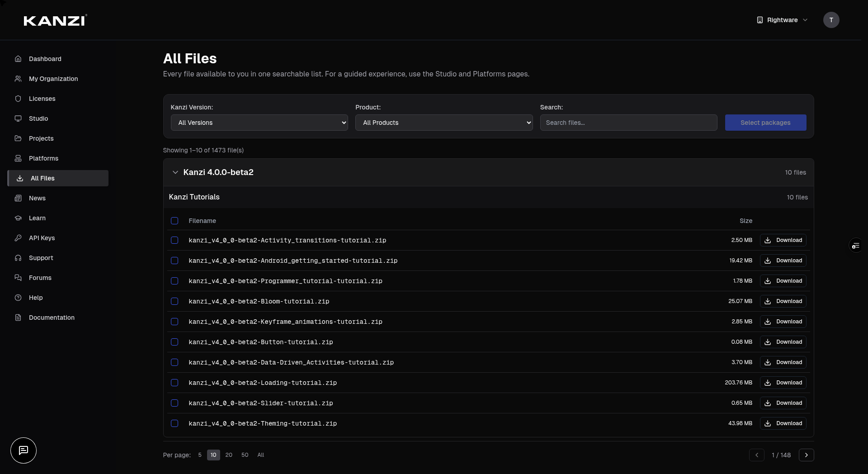868x474 pixels.
Task: Check the Android_getting_started tutorial file
Action: 175,261
